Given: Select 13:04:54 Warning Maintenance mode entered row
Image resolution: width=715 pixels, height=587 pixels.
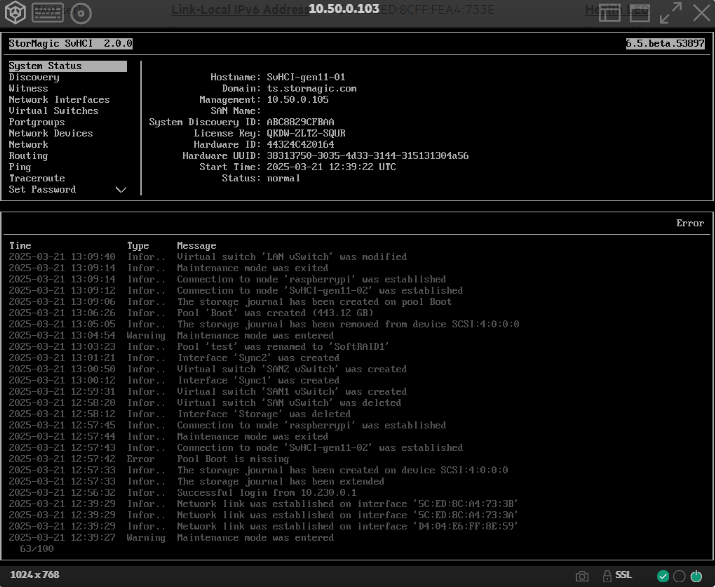Looking at the screenshot, I should point(171,336).
